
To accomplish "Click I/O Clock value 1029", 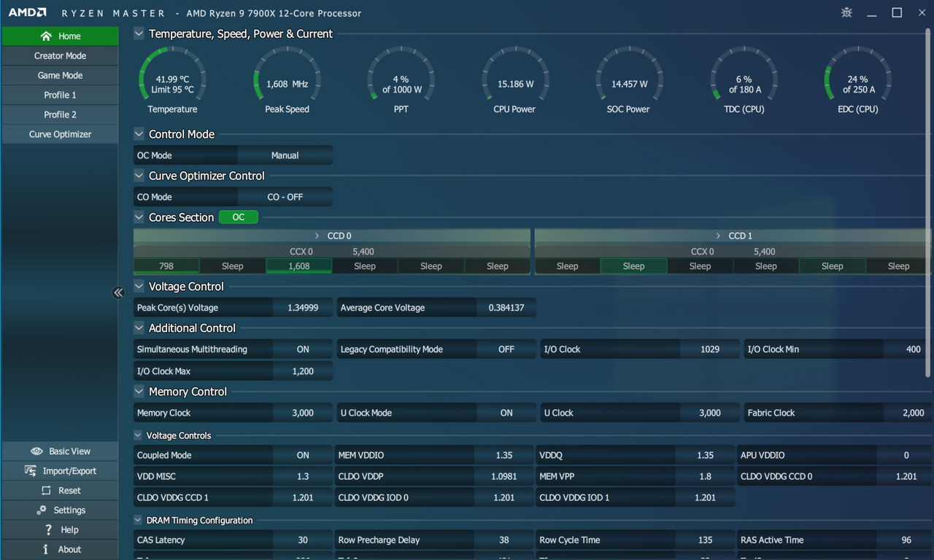I will point(710,349).
